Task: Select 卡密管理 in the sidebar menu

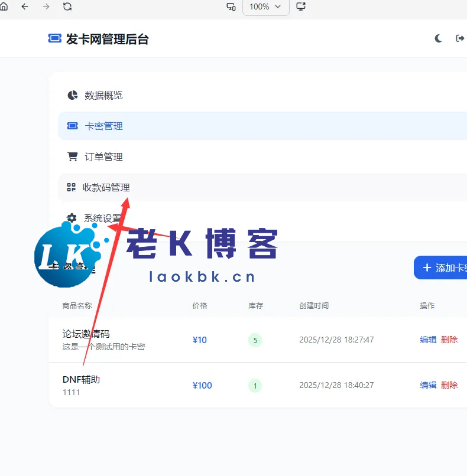Action: (x=103, y=126)
